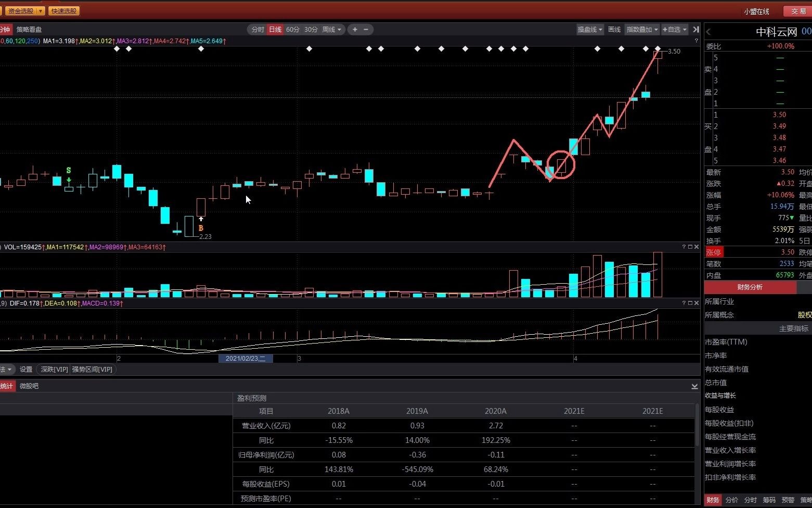Switch to 60分 period
The image size is (812, 508).
293,30
